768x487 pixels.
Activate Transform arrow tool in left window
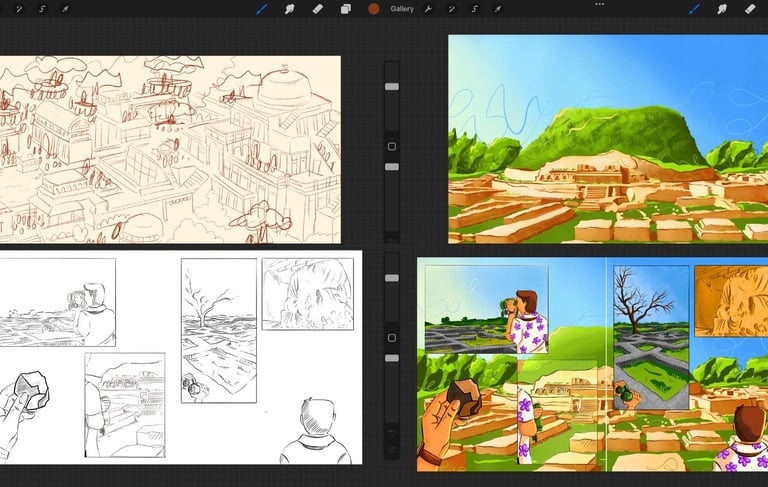(65, 9)
